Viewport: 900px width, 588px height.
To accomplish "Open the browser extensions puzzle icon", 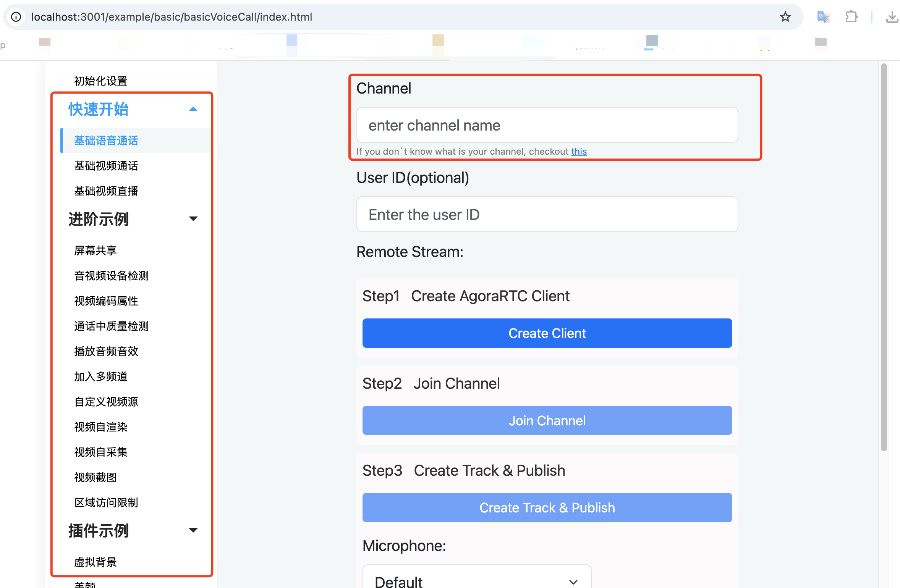I will [851, 17].
